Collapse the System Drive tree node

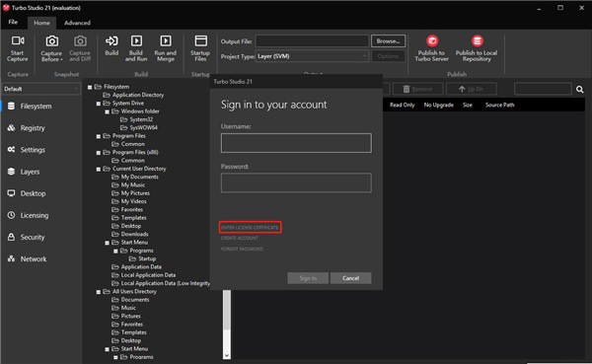tap(99, 104)
